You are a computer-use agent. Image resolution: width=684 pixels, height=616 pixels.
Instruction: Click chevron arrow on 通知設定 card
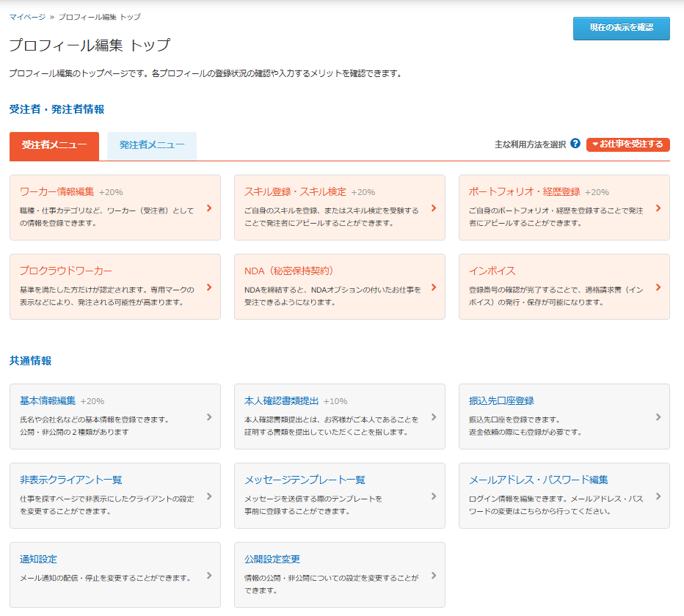(x=209, y=576)
